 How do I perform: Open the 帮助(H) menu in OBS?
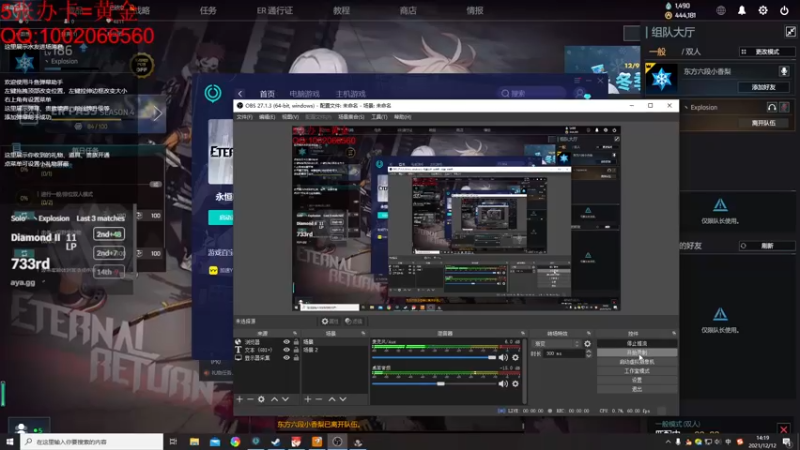pyautogui.click(x=402, y=117)
